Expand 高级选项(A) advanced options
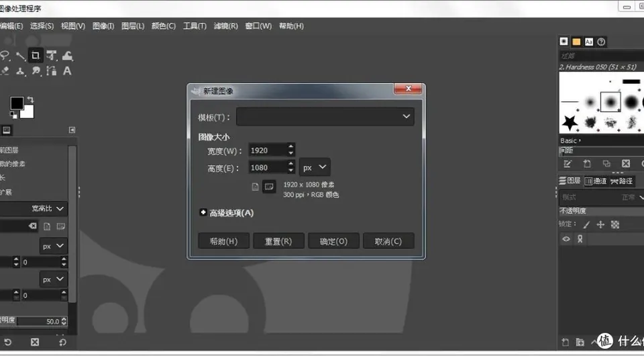The width and height of the screenshot is (644, 356). tap(226, 212)
